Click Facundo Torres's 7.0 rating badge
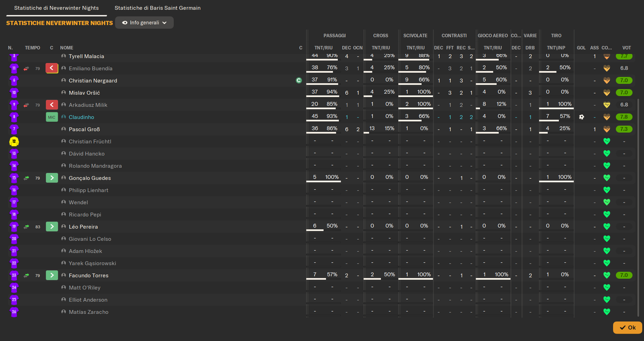This screenshot has height=341, width=644. pos(624,276)
